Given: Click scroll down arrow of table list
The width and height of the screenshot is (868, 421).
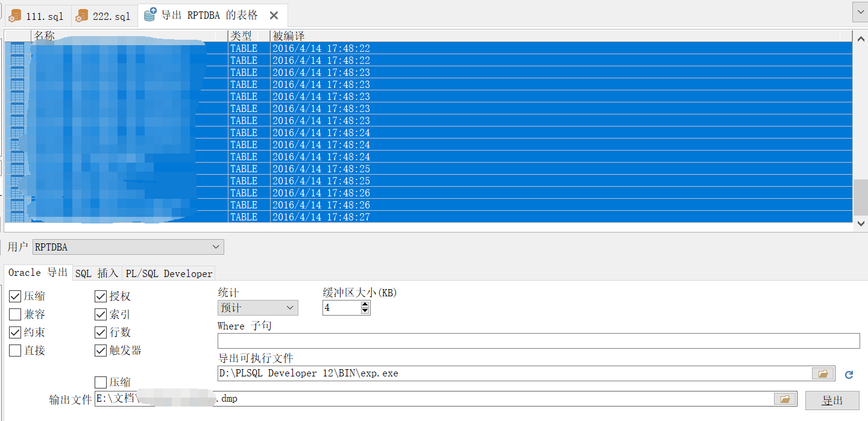Looking at the screenshot, I should (x=860, y=223).
